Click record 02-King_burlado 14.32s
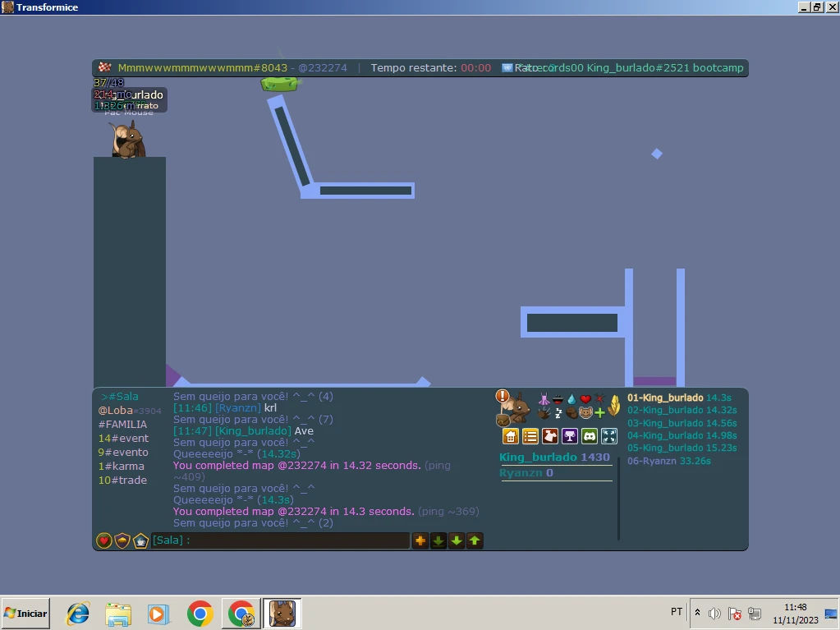The image size is (840, 630). pyautogui.click(x=682, y=410)
